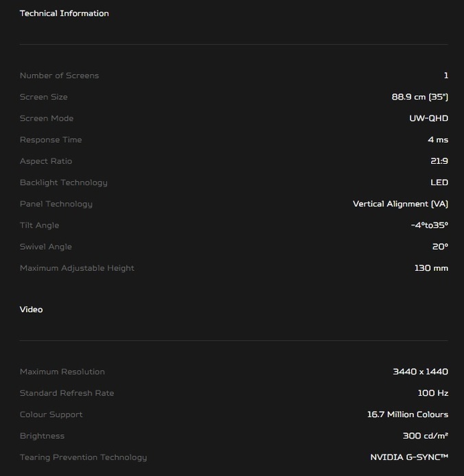Click the Maximum Adjustable Height label

(77, 268)
